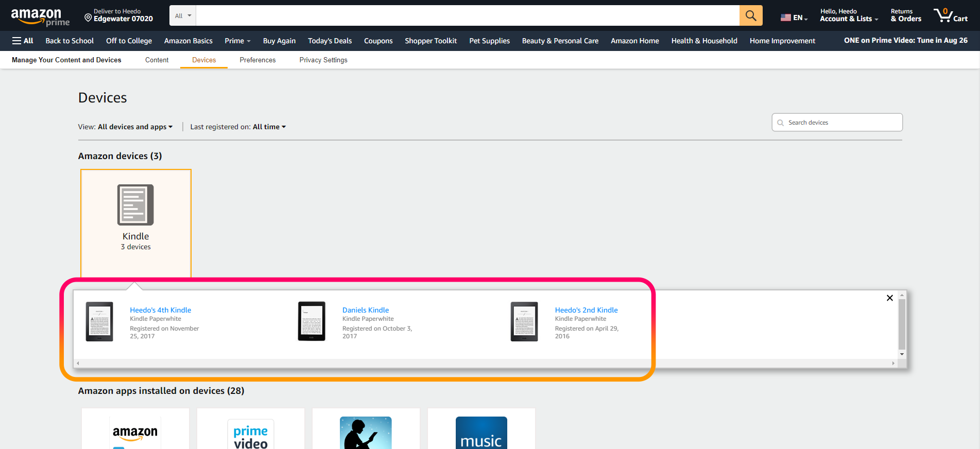This screenshot has height=449, width=980.
Task: Click the Search devices field
Action: point(837,123)
